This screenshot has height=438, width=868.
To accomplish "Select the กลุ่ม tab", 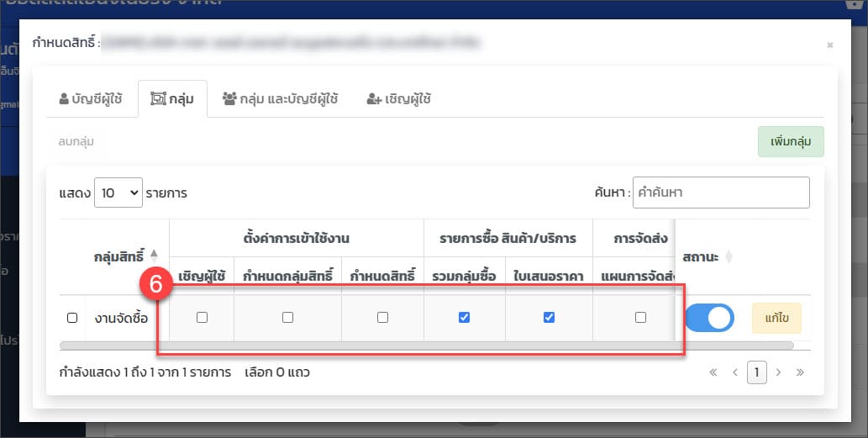I will tap(172, 98).
